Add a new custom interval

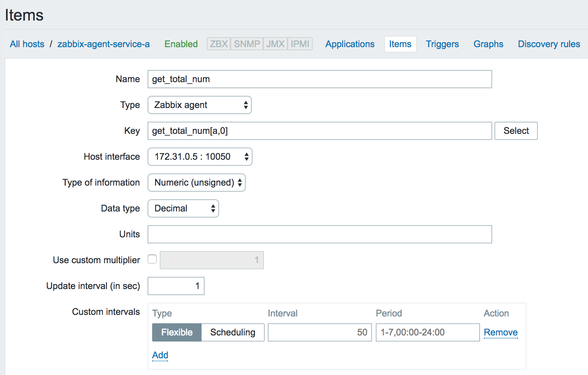coord(160,355)
